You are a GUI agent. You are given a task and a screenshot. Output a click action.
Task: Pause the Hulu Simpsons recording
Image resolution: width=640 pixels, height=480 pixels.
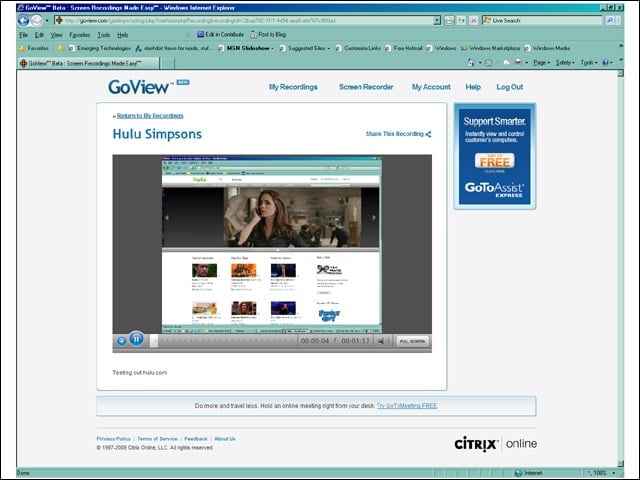[x=136, y=339]
